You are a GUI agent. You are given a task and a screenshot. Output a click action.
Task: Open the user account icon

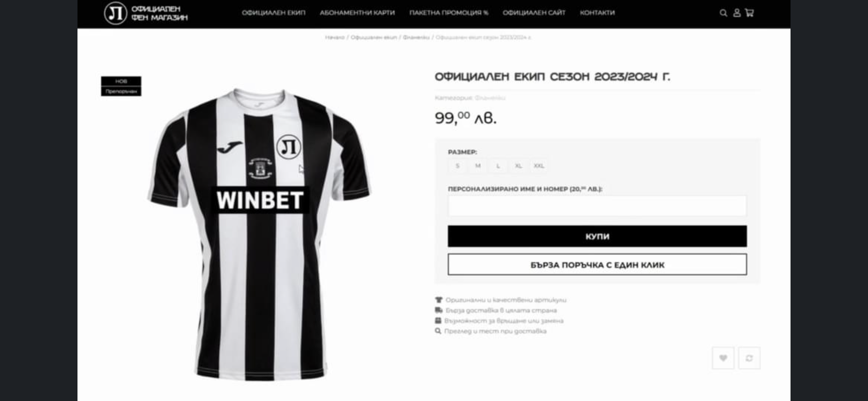click(737, 13)
